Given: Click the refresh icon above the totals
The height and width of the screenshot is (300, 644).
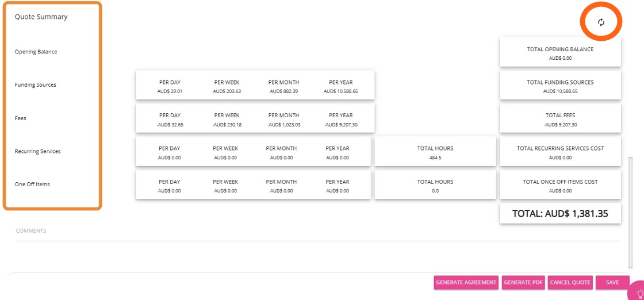Looking at the screenshot, I should (601, 22).
